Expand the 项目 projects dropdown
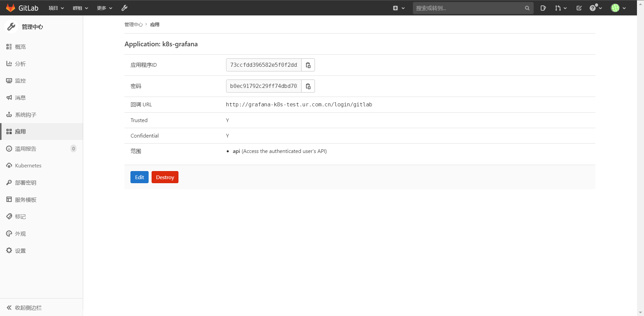The height and width of the screenshot is (316, 644). click(56, 8)
